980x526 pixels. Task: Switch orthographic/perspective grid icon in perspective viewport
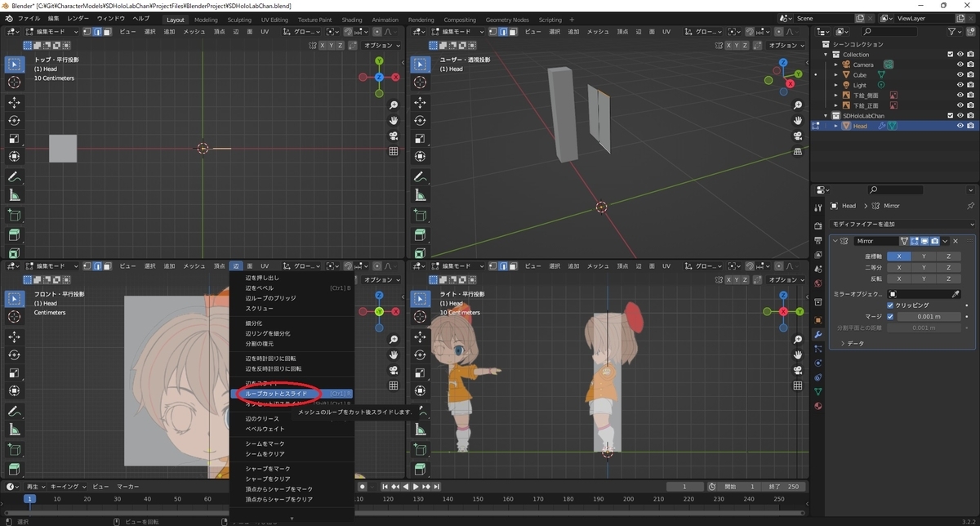pyautogui.click(x=798, y=151)
